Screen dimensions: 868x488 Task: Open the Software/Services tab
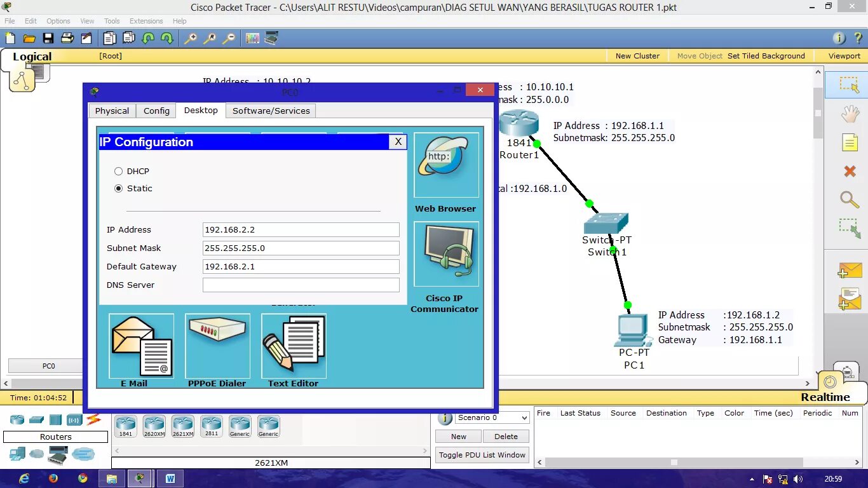click(x=271, y=111)
